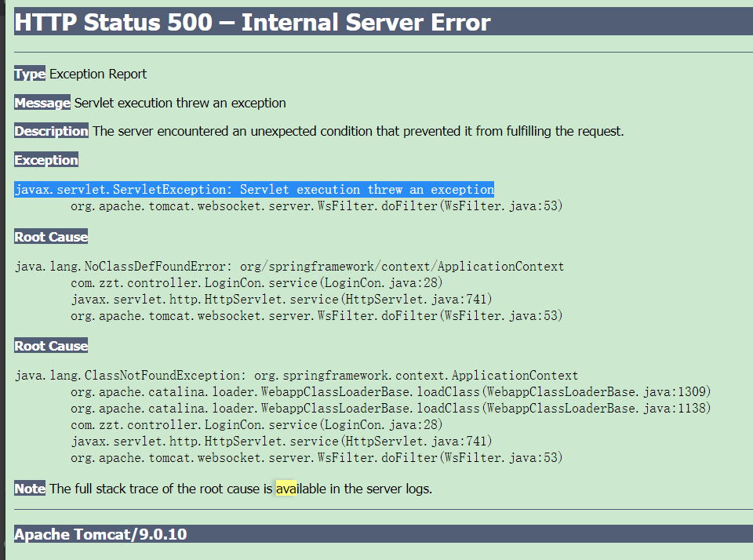753x560 pixels.
Task: Select the ClassNotFoundException message line
Action: 296,375
